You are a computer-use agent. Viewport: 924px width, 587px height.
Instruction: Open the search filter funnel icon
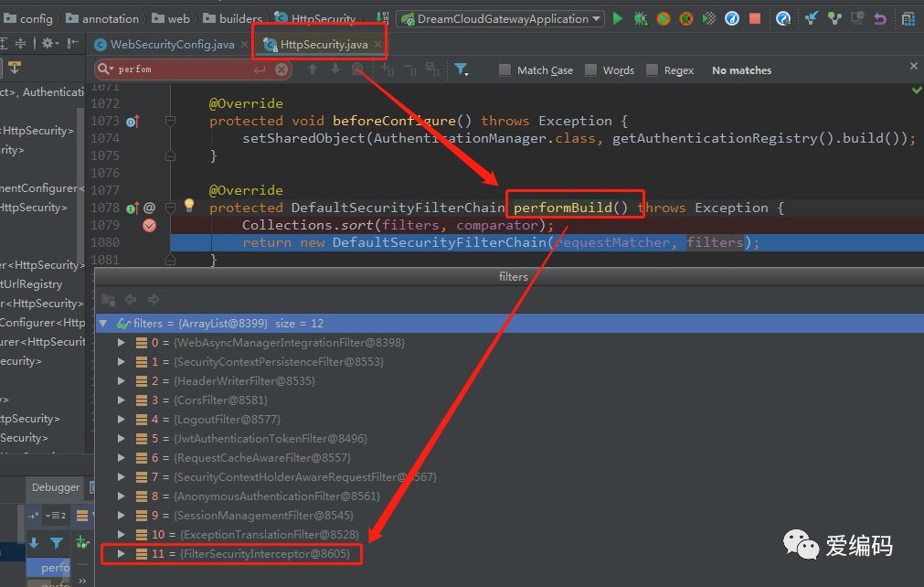point(462,70)
